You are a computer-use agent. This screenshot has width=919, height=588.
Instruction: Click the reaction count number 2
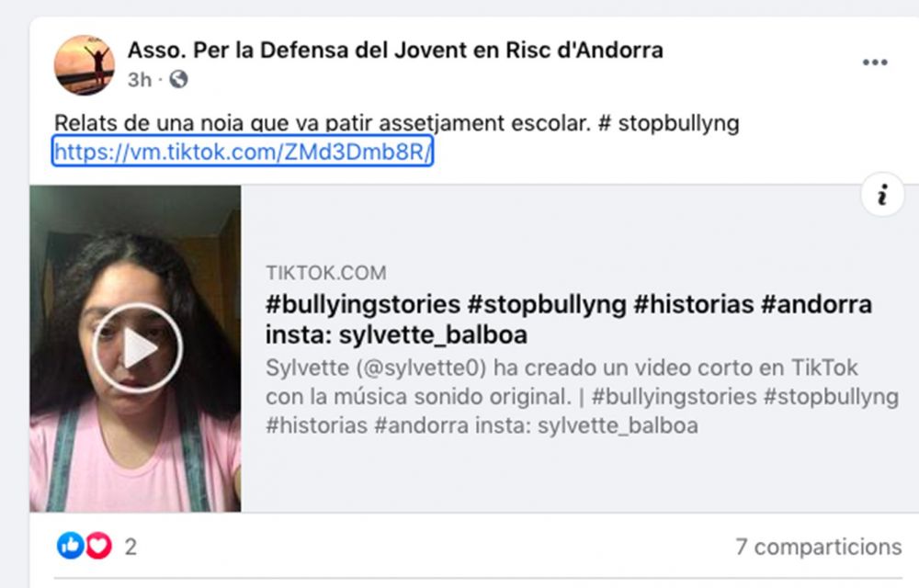click(130, 547)
